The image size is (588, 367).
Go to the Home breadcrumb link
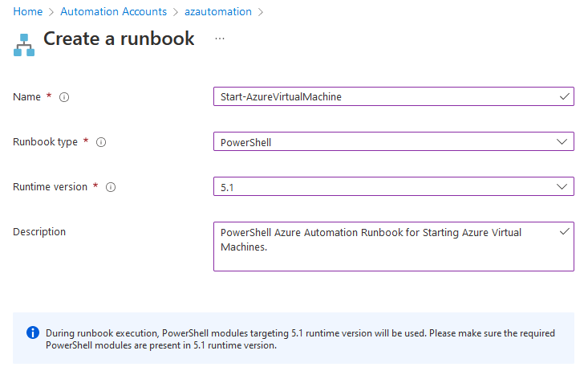click(x=28, y=11)
